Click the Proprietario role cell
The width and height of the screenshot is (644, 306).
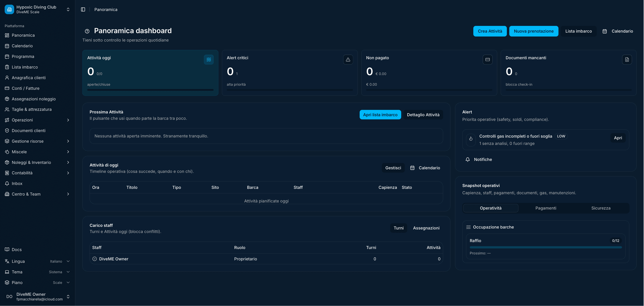(x=245, y=259)
